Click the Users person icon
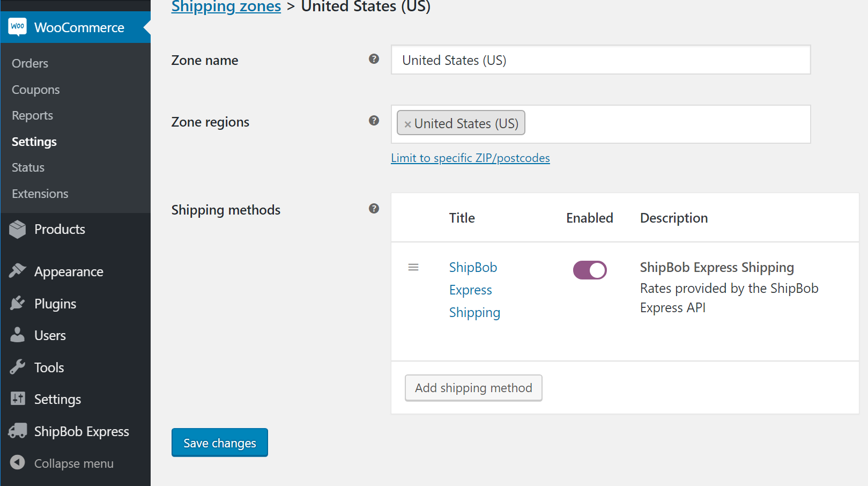The image size is (868, 486). point(18,335)
